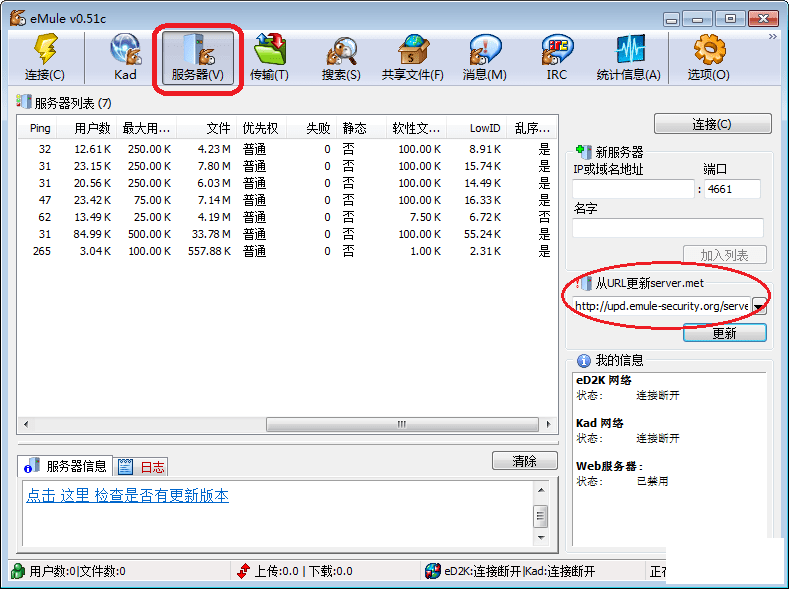Viewport: 789px width, 589px height.
Task: Click the port field showing 4661
Action: pyautogui.click(x=732, y=189)
